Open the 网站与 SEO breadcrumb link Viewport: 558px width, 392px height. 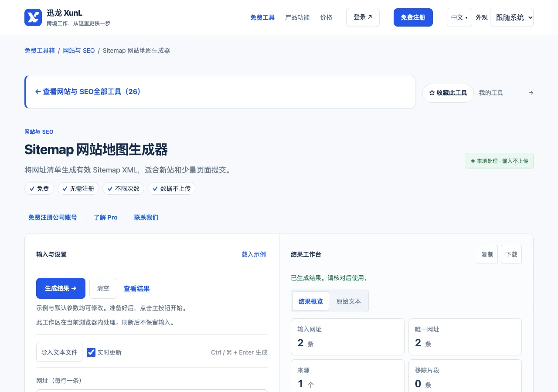click(x=79, y=51)
